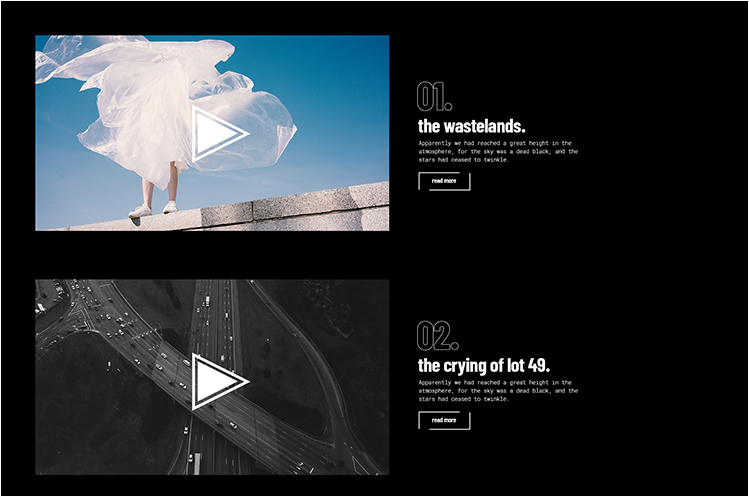Viewport: 749px width, 497px height.
Task: Open "the wastelands." heading
Action: pos(471,126)
